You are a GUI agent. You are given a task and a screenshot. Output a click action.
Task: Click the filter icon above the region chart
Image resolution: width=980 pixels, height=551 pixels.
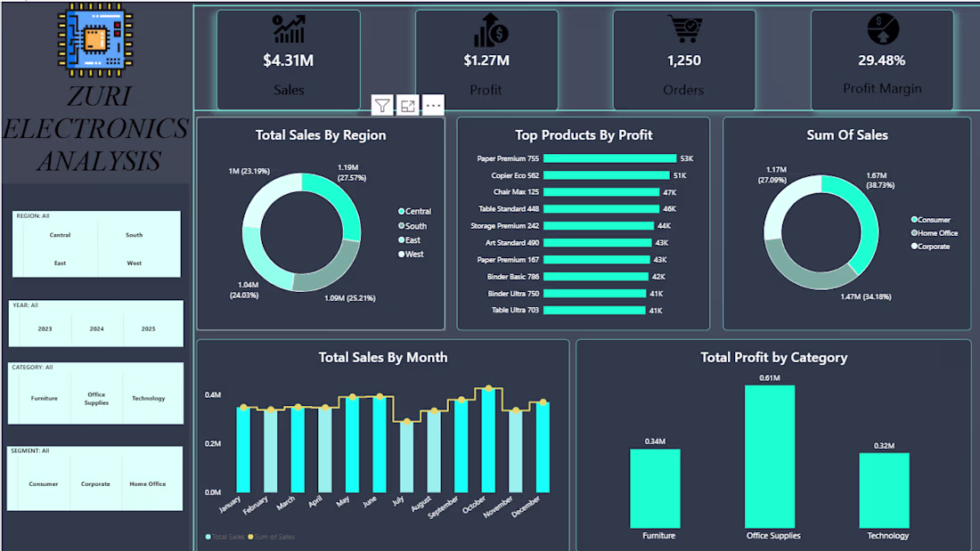pyautogui.click(x=382, y=106)
